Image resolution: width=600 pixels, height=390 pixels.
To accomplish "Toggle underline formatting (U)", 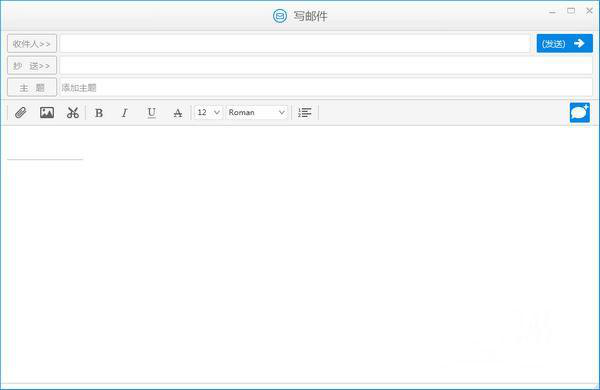I will coord(152,113).
